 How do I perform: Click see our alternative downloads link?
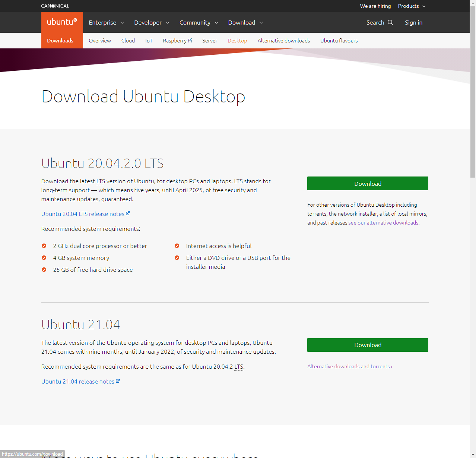384,223
